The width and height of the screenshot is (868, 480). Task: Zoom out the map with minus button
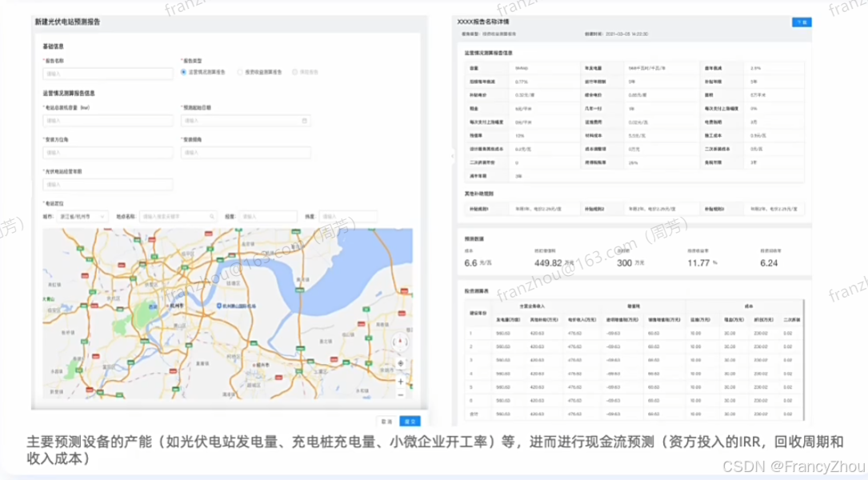pyautogui.click(x=400, y=394)
